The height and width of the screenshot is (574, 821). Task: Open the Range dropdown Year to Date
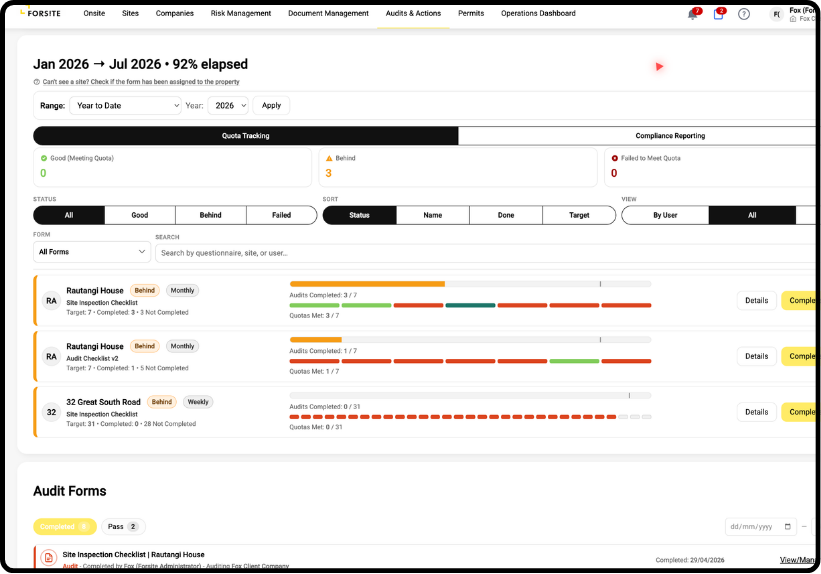coord(125,106)
